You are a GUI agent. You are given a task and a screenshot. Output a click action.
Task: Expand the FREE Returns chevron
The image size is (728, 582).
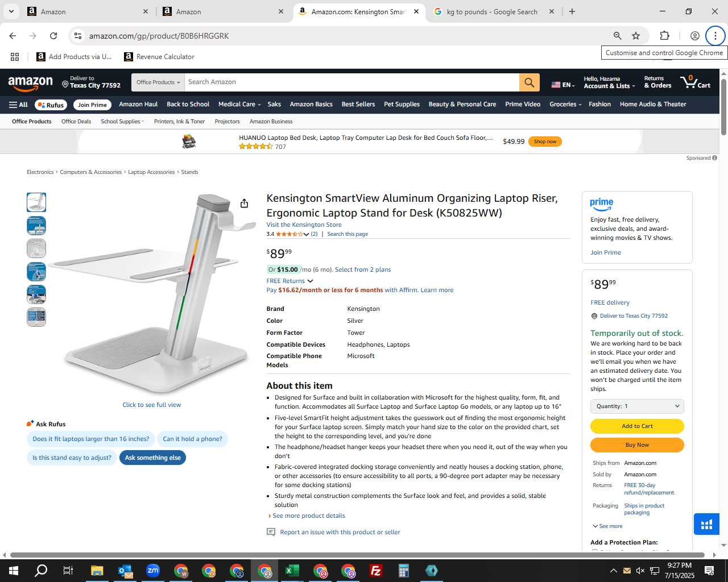(310, 281)
